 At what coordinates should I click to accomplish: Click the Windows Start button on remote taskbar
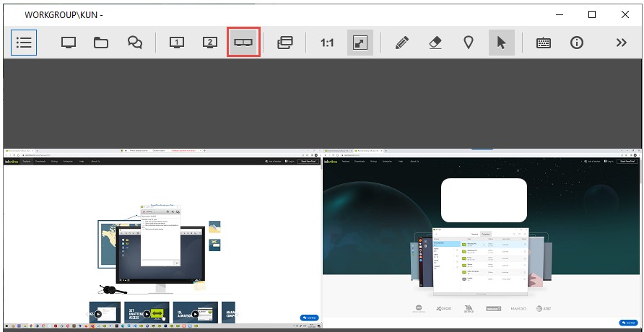point(6,326)
